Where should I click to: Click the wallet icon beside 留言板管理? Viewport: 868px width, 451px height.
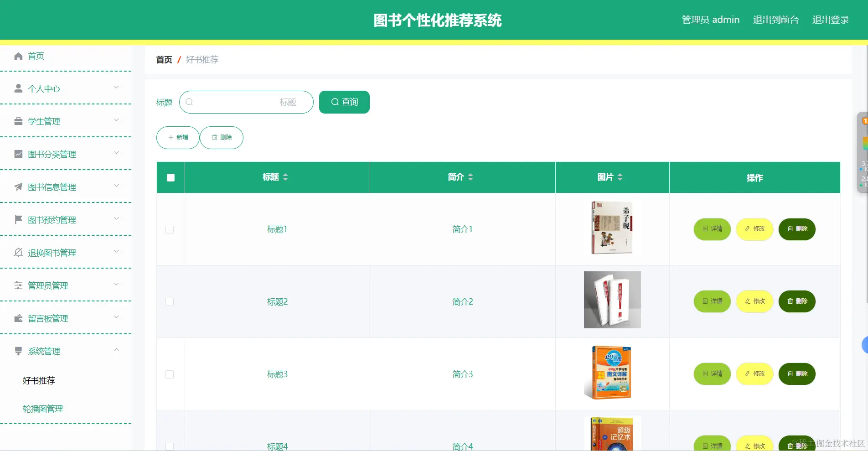18,318
